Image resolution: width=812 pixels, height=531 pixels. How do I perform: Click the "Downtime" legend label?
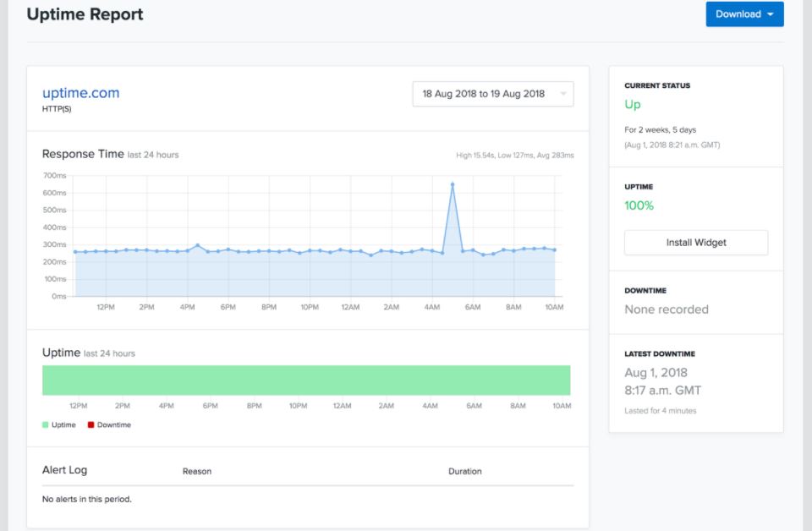114,425
